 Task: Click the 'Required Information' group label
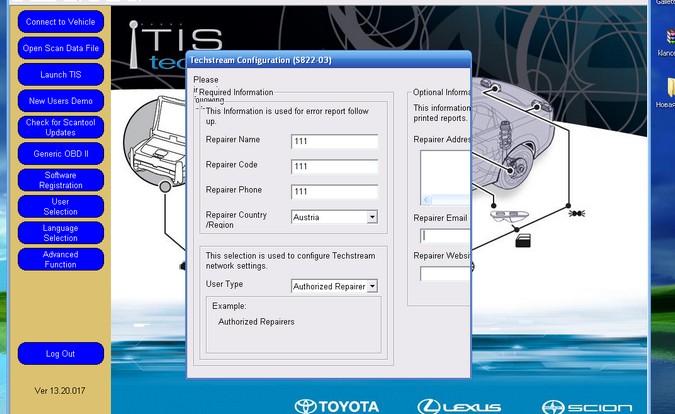[x=236, y=92]
